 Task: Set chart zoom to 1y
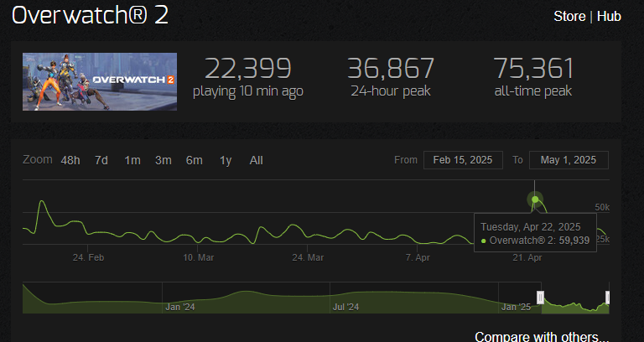(226, 160)
